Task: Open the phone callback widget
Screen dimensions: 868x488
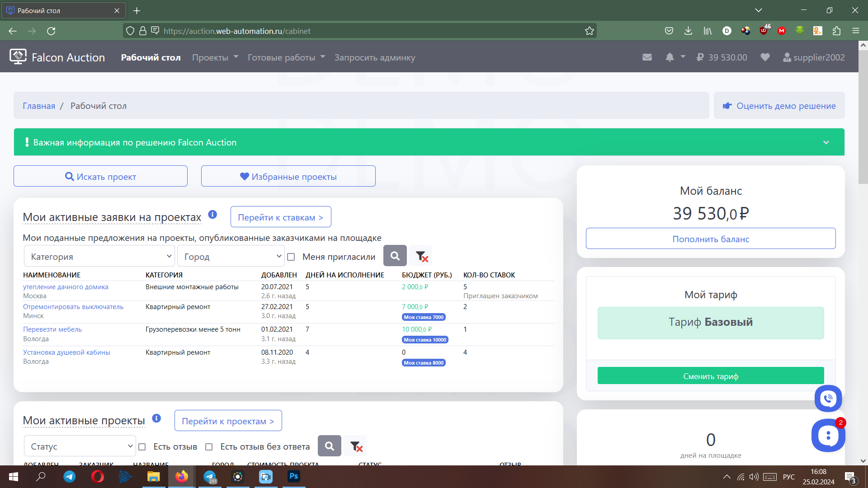Action: pyautogui.click(x=828, y=399)
